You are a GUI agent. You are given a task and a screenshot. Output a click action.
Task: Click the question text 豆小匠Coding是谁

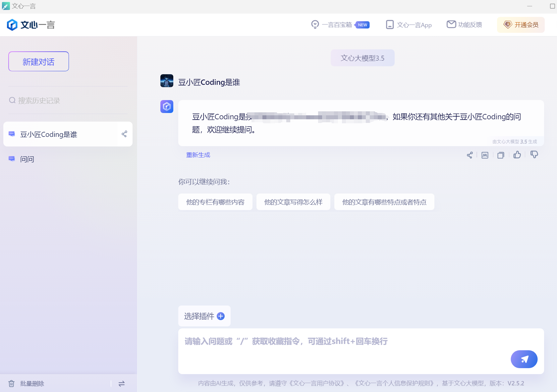click(209, 82)
